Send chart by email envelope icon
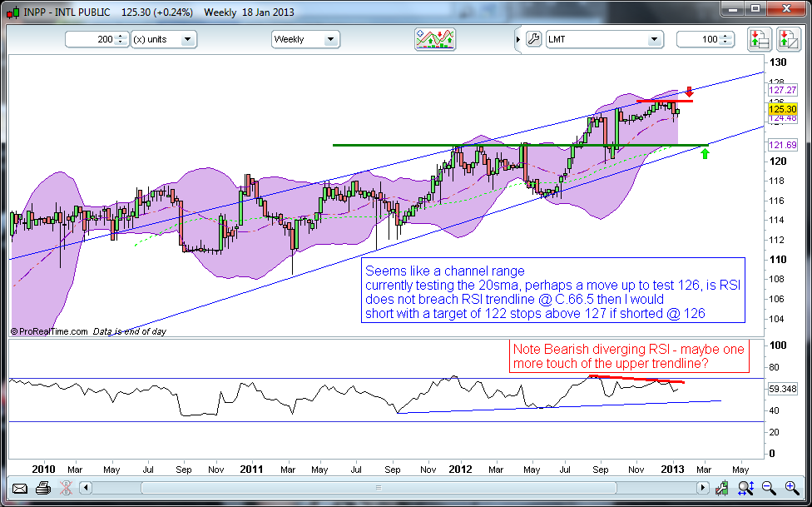This screenshot has height=507, width=812. pyautogui.click(x=19, y=488)
